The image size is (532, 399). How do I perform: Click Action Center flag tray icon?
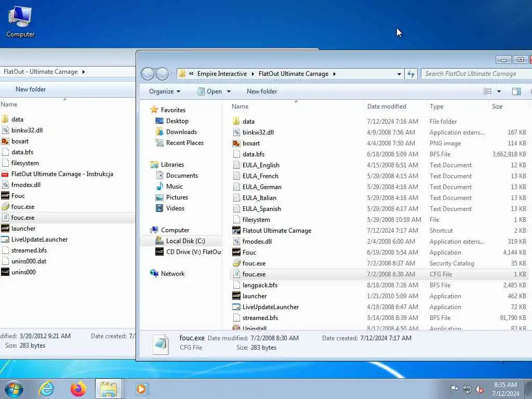[454, 389]
